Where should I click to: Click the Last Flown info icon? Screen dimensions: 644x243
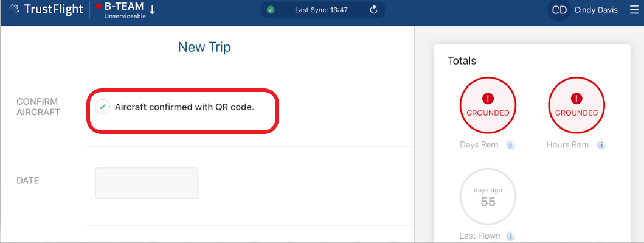pos(511,236)
